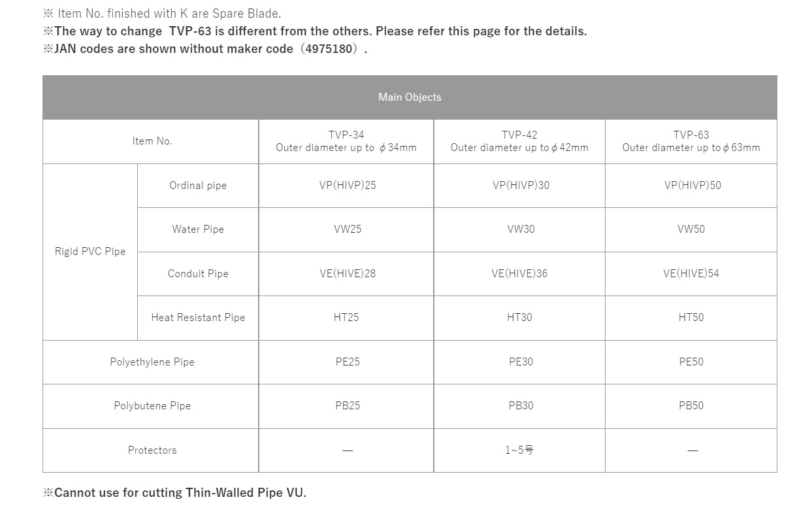Viewport: 812px width, 508px height.
Task: Select the TVP-34 column header
Action: click(346, 141)
